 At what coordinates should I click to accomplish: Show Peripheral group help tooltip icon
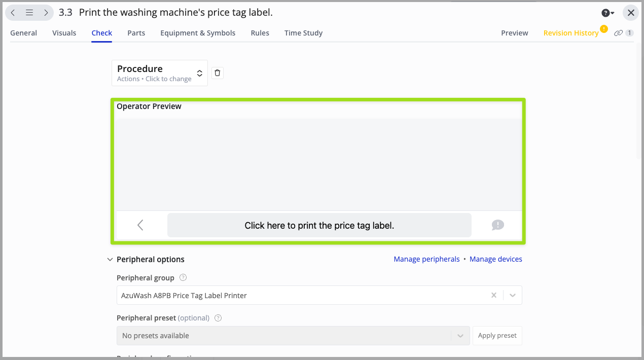183,278
